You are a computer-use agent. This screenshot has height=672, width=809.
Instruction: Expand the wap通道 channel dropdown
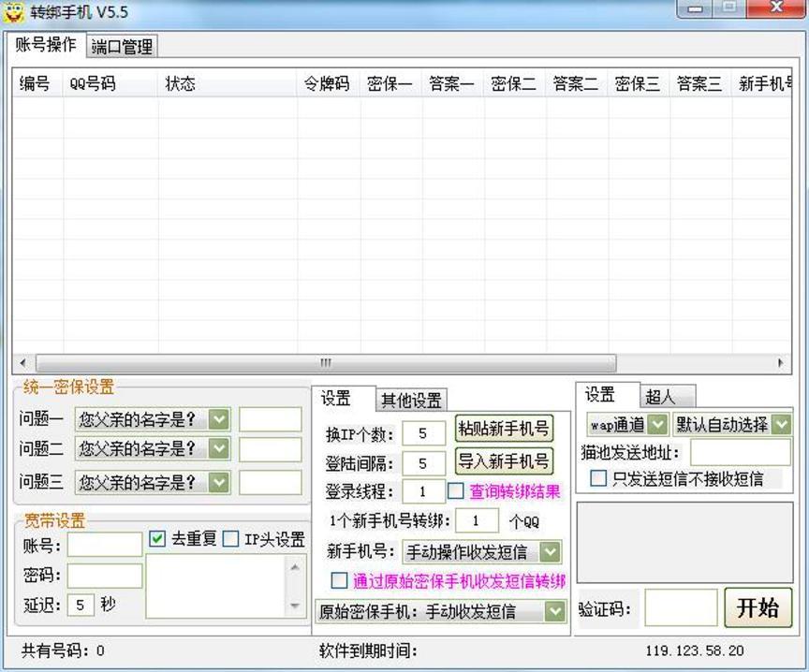tap(657, 425)
